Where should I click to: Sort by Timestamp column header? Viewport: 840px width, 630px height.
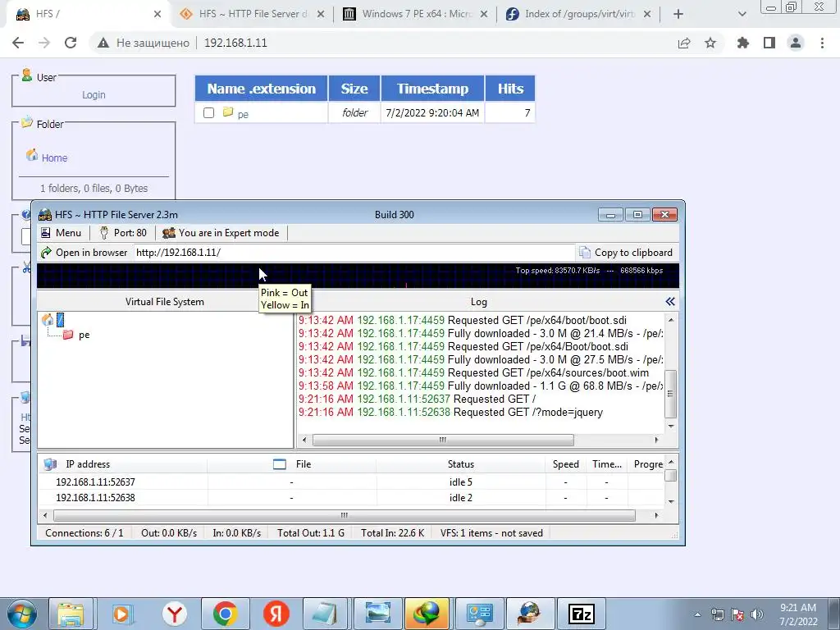coord(432,89)
